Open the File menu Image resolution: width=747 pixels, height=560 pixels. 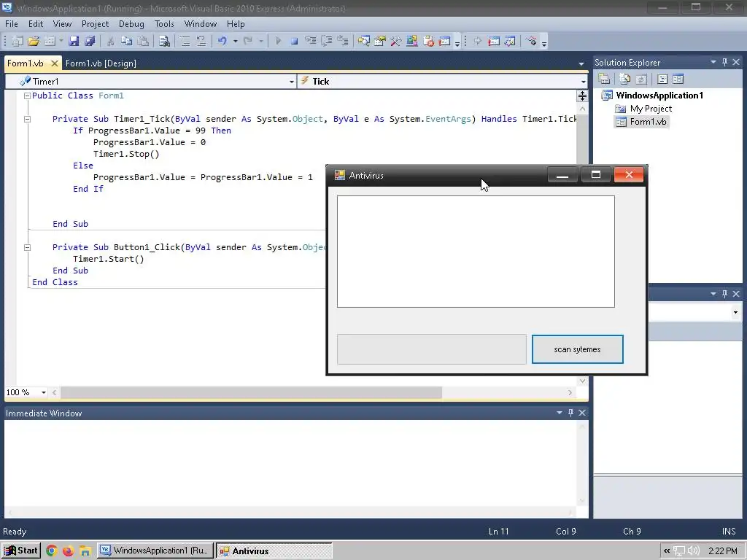[x=12, y=24]
